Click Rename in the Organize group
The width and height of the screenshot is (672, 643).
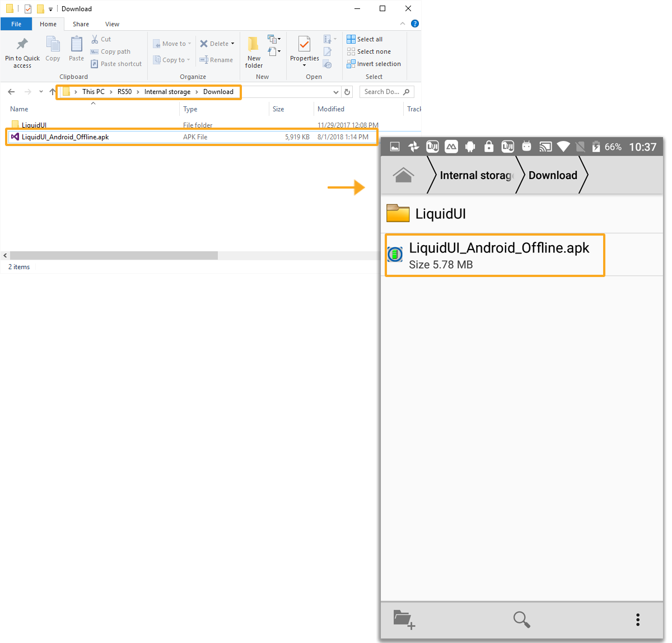coord(216,60)
